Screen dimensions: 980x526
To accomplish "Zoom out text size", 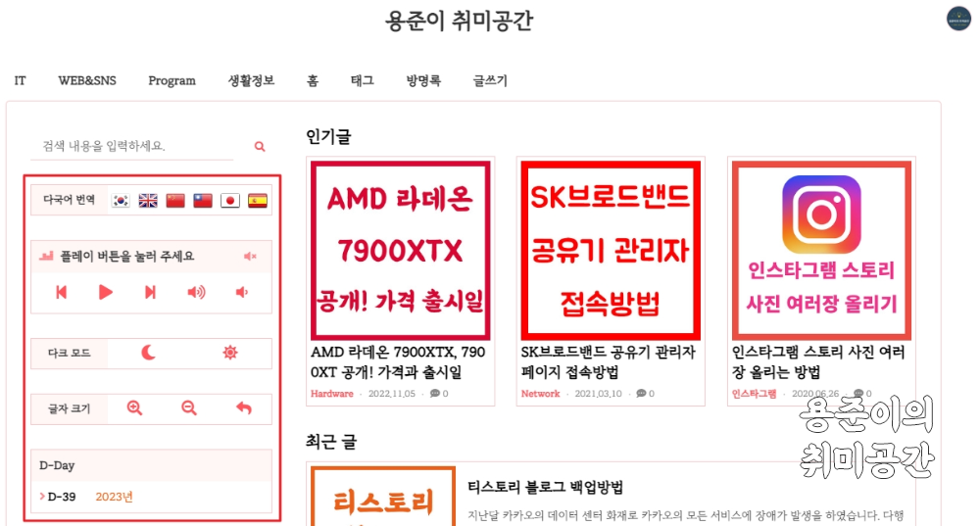I will (189, 407).
